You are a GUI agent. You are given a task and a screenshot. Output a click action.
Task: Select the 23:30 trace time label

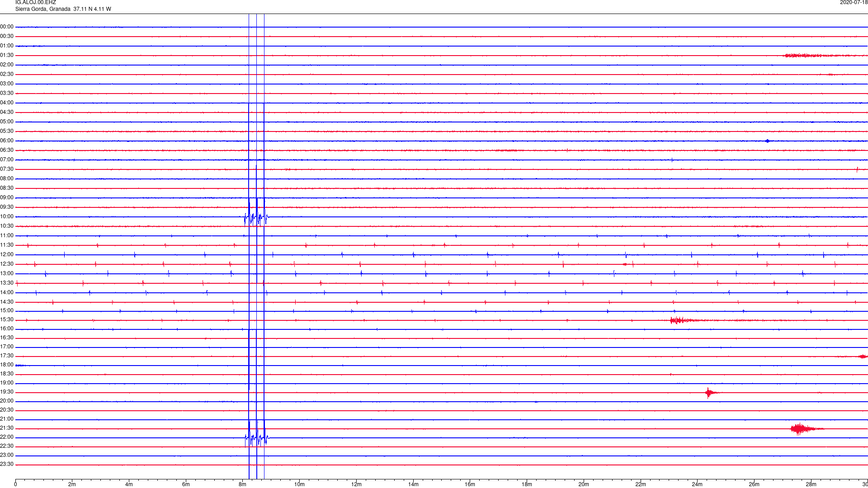[x=7, y=465]
